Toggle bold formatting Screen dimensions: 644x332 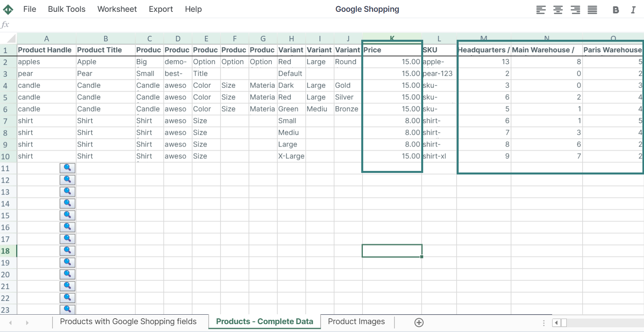616,10
